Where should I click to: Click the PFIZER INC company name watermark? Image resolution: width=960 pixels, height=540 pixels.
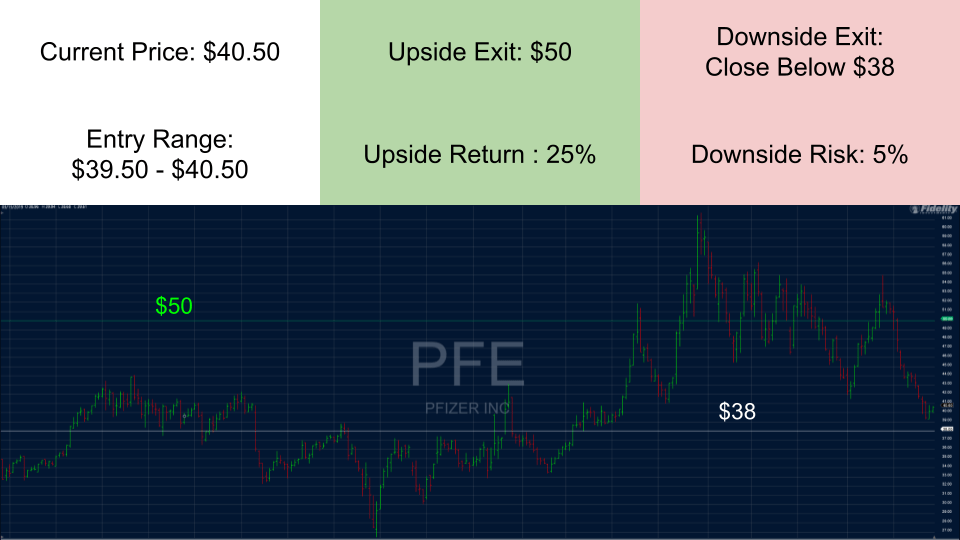click(x=468, y=408)
